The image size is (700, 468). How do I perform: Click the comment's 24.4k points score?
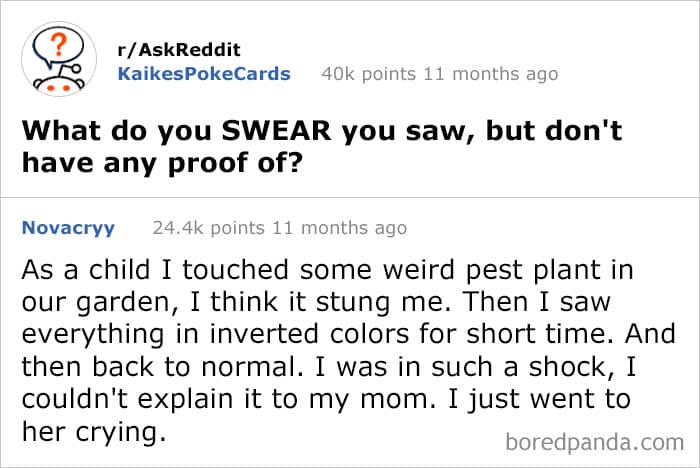(206, 228)
